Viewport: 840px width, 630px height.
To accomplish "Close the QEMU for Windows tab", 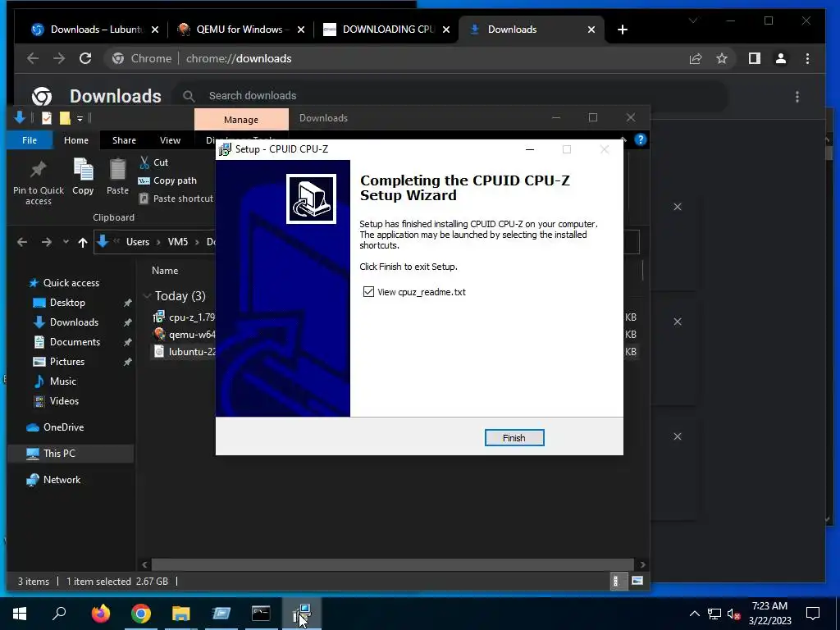I will 300,30.
